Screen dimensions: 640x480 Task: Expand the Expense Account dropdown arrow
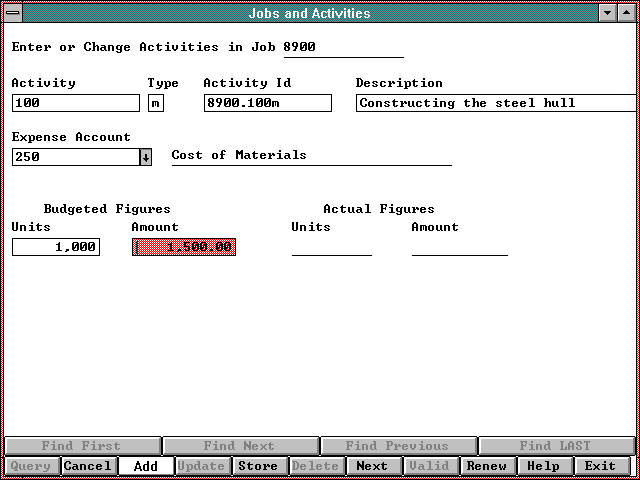pos(146,157)
